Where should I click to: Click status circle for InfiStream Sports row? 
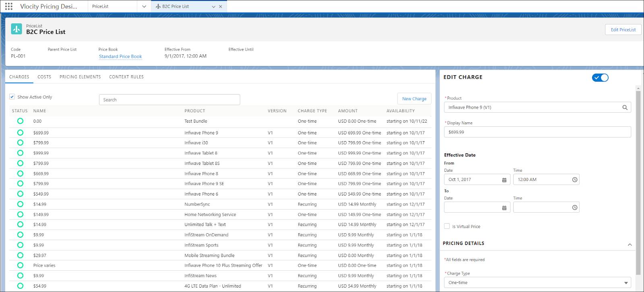click(x=20, y=245)
